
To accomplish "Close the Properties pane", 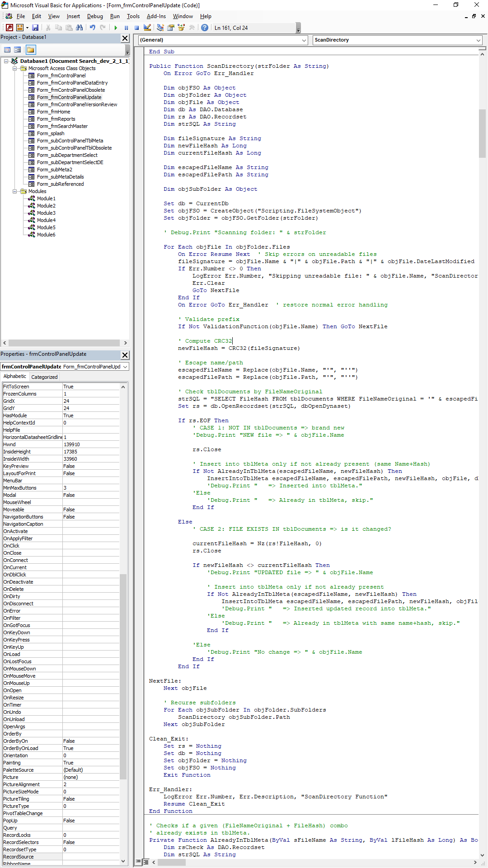I will 125,355.
